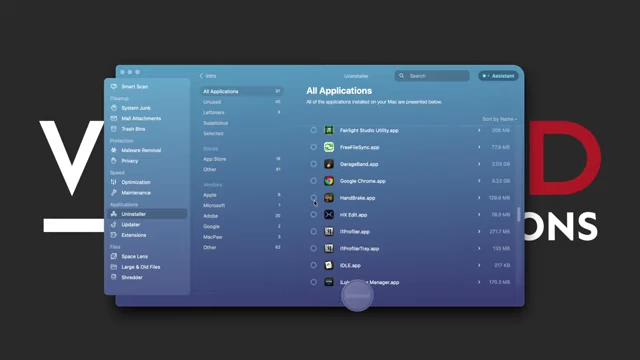Click the System Junk icon in sidebar
Viewport: 640px width, 360px height.
[114, 108]
